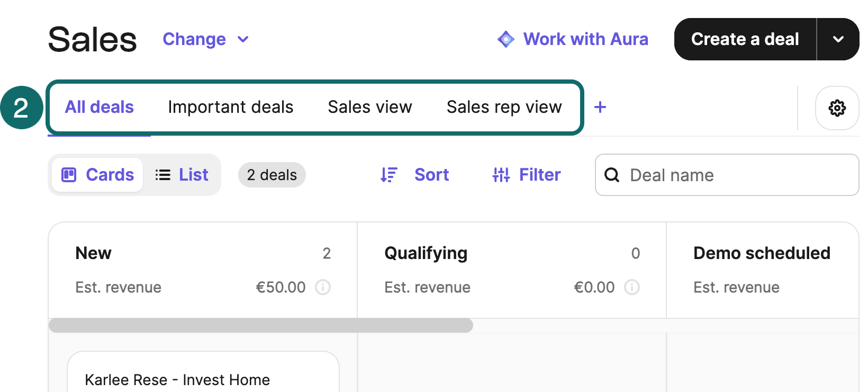The height and width of the screenshot is (392, 868).
Task: Open the Karlee Rese - Invest Home deal
Action: (x=178, y=379)
